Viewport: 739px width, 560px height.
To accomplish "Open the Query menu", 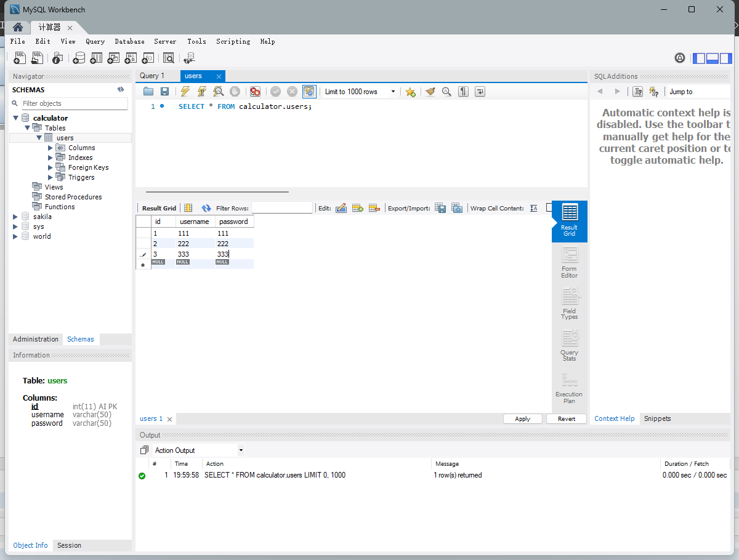I will coord(95,41).
